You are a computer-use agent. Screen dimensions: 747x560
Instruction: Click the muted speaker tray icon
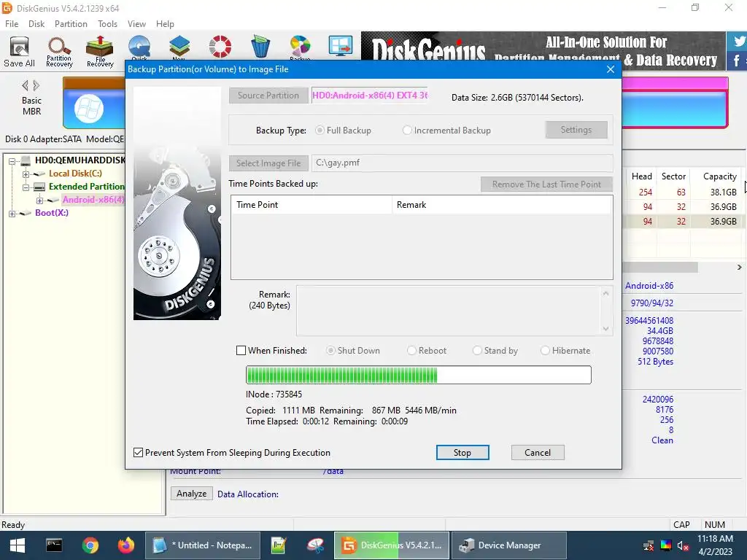click(x=683, y=545)
